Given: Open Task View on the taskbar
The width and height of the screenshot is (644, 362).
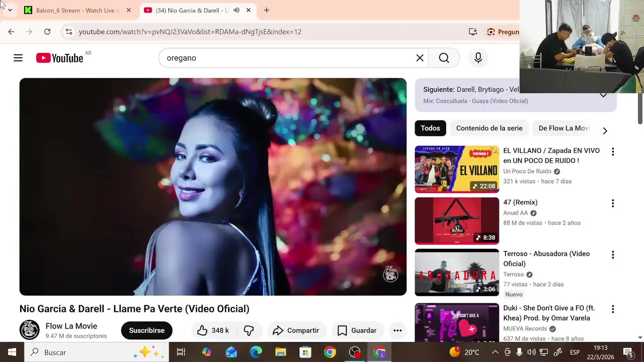Looking at the screenshot, I should (181, 352).
